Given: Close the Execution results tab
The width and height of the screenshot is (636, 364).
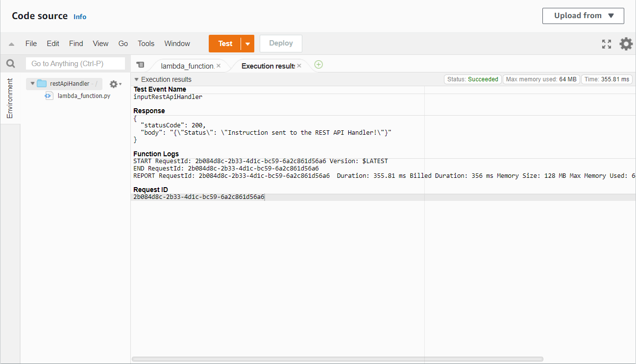Looking at the screenshot, I should pos(299,66).
